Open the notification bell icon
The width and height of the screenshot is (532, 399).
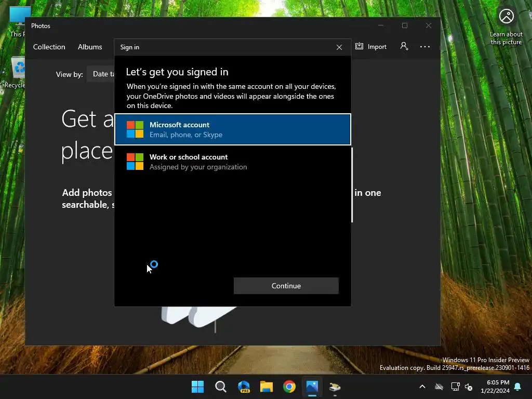tap(518, 387)
